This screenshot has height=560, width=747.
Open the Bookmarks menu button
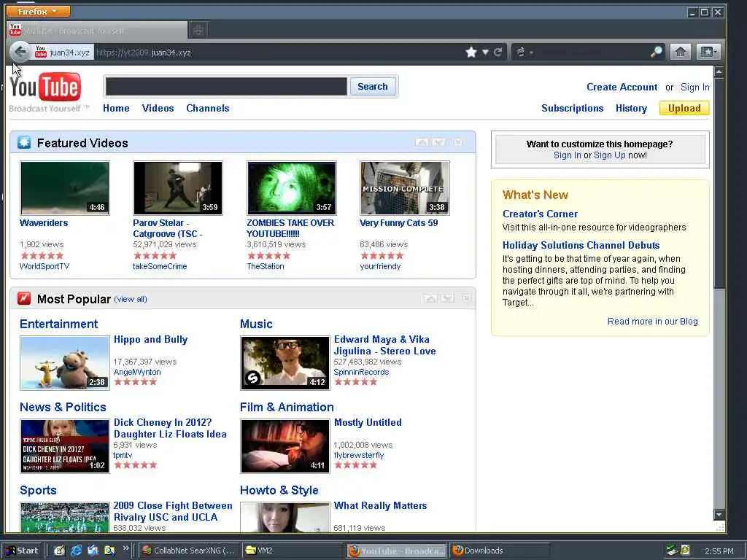[708, 52]
